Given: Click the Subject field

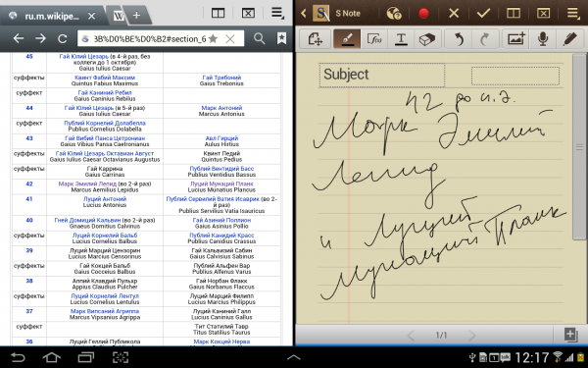Looking at the screenshot, I should pyautogui.click(x=382, y=75).
